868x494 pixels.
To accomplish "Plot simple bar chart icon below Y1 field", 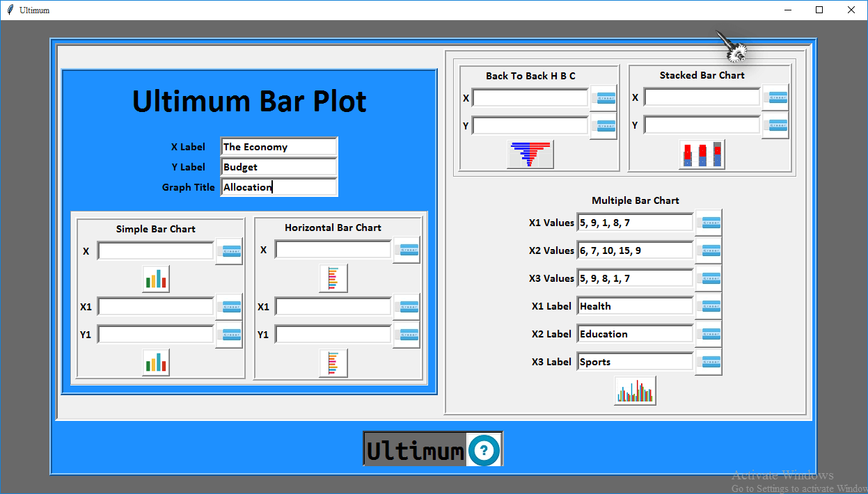I will (156, 362).
